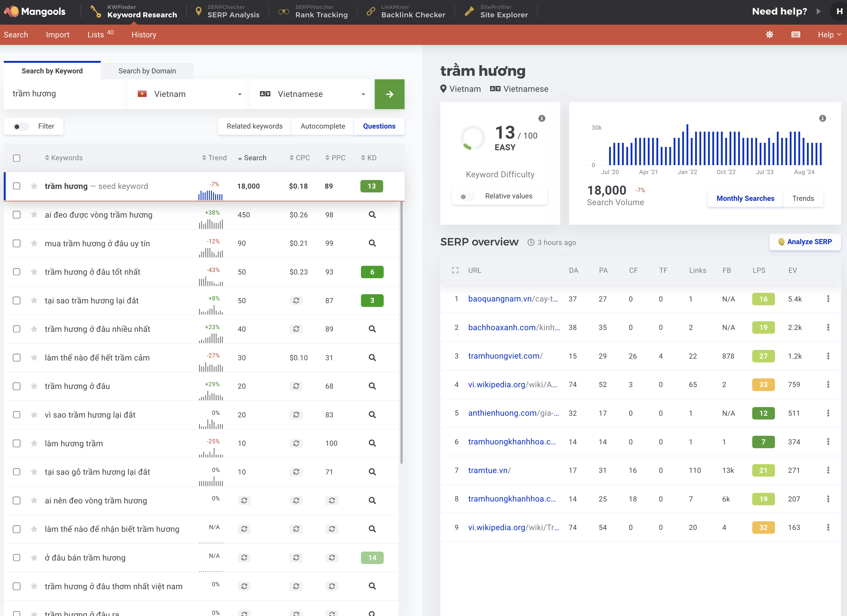847x616 pixels.
Task: Refresh CPC for 'tại sao trầm hương lại đắt'
Action: click(296, 300)
